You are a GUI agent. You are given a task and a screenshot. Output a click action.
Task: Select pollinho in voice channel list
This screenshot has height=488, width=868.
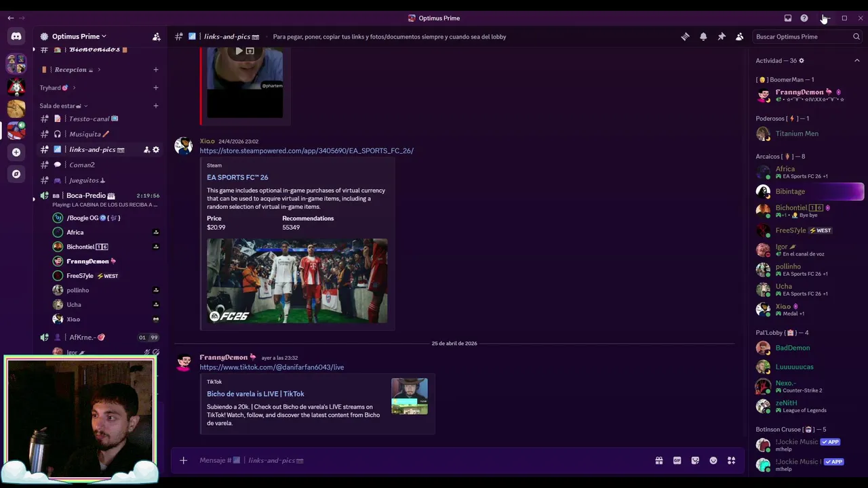point(105,290)
